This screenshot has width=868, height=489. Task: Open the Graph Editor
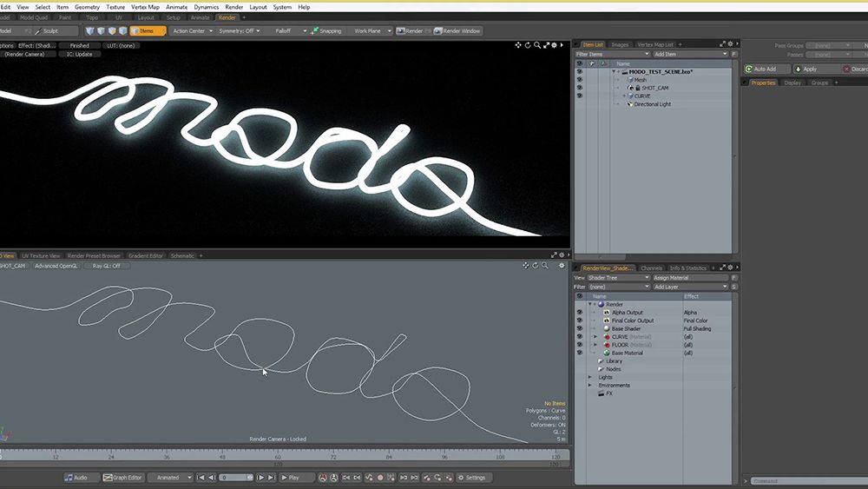pos(122,478)
